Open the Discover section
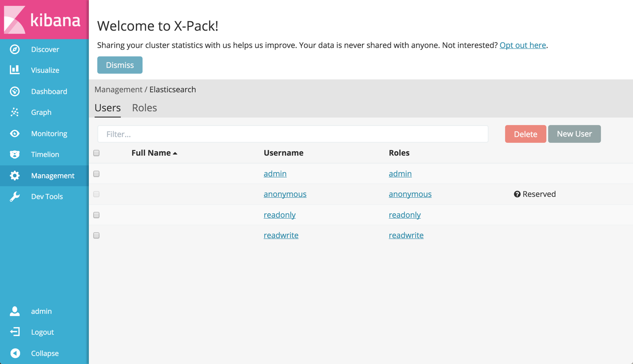Screen dimensions: 633x364 click(45, 49)
